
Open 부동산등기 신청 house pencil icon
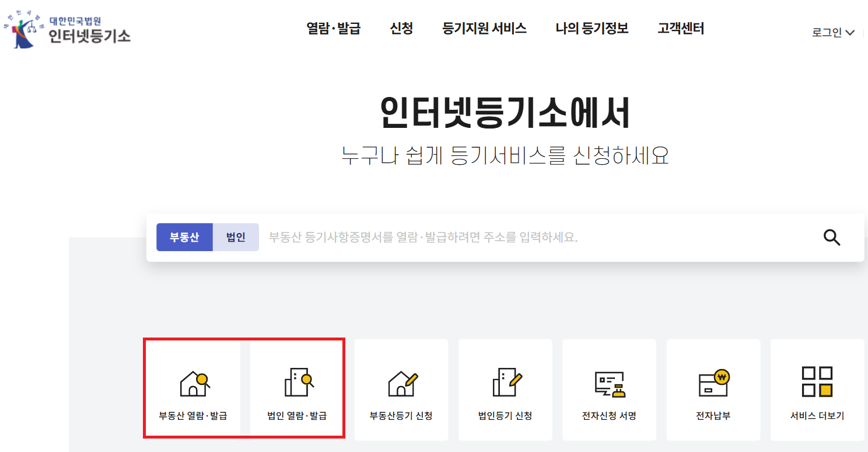(x=403, y=383)
